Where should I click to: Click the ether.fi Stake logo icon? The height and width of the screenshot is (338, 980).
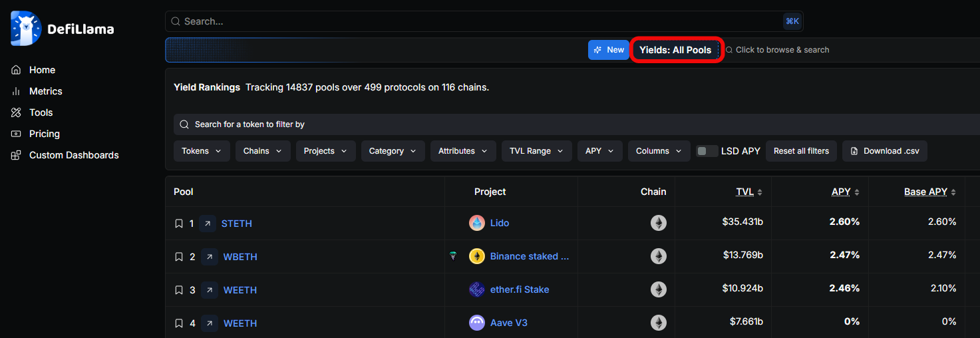477,290
